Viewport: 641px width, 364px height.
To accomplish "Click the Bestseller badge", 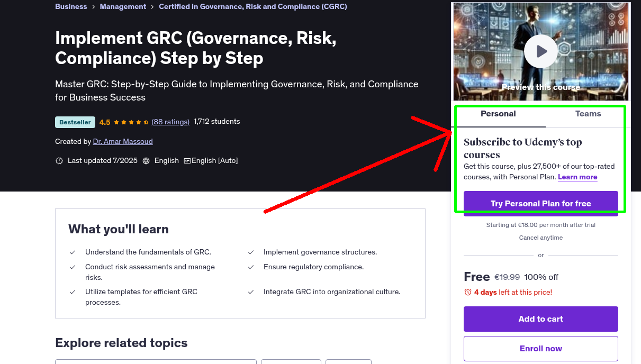I will (x=75, y=122).
